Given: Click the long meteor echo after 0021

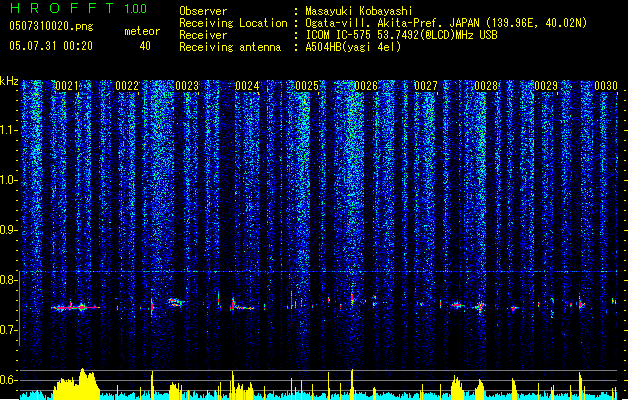Looking at the screenshot, I should 75,307.
